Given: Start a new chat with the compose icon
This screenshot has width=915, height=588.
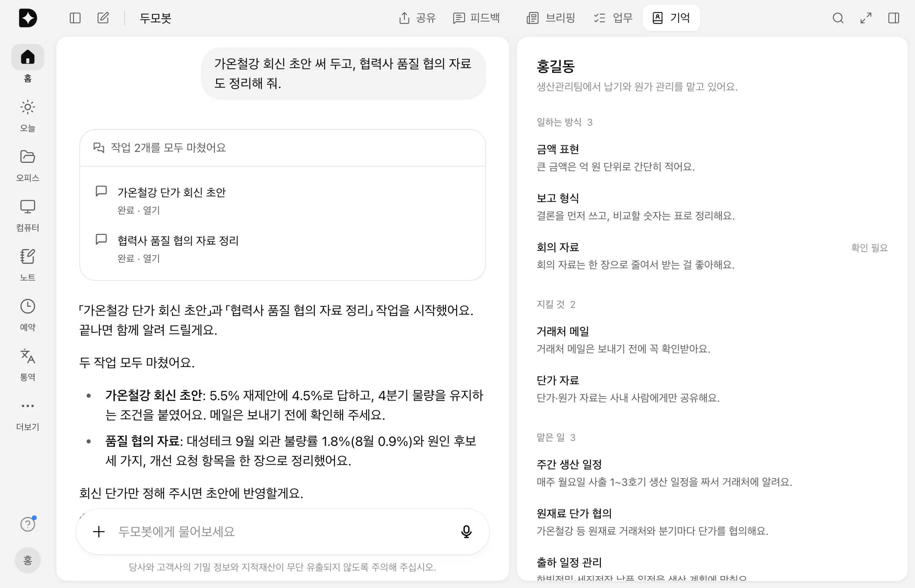Looking at the screenshot, I should click(x=103, y=18).
